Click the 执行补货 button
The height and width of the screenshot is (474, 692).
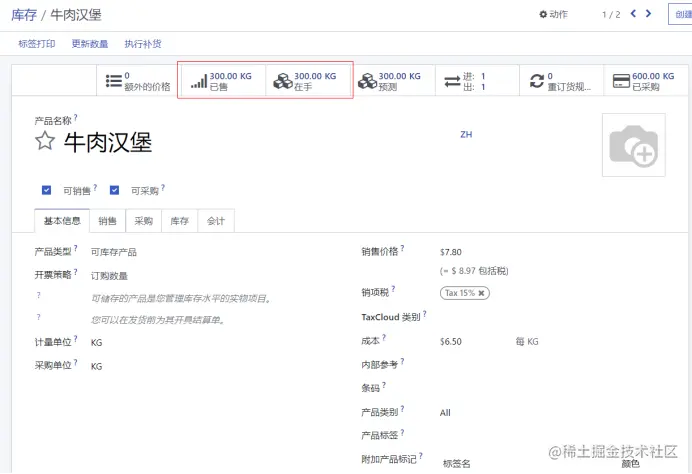[143, 44]
